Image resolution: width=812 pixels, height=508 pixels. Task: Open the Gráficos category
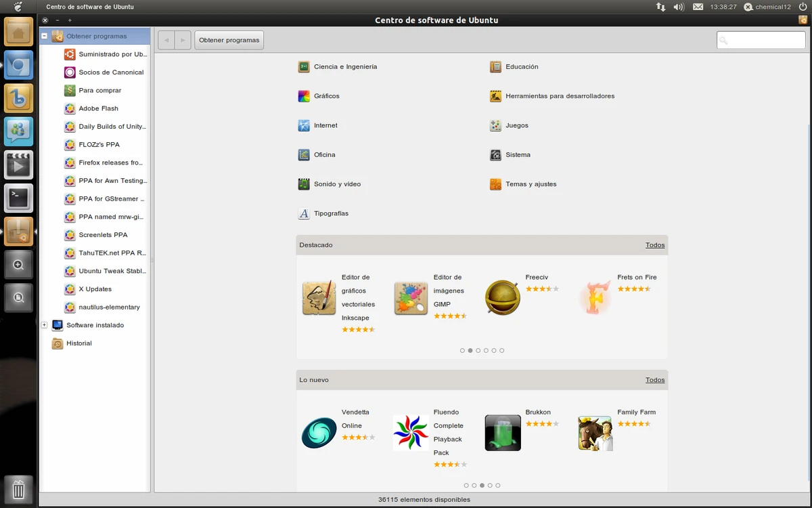pos(326,96)
